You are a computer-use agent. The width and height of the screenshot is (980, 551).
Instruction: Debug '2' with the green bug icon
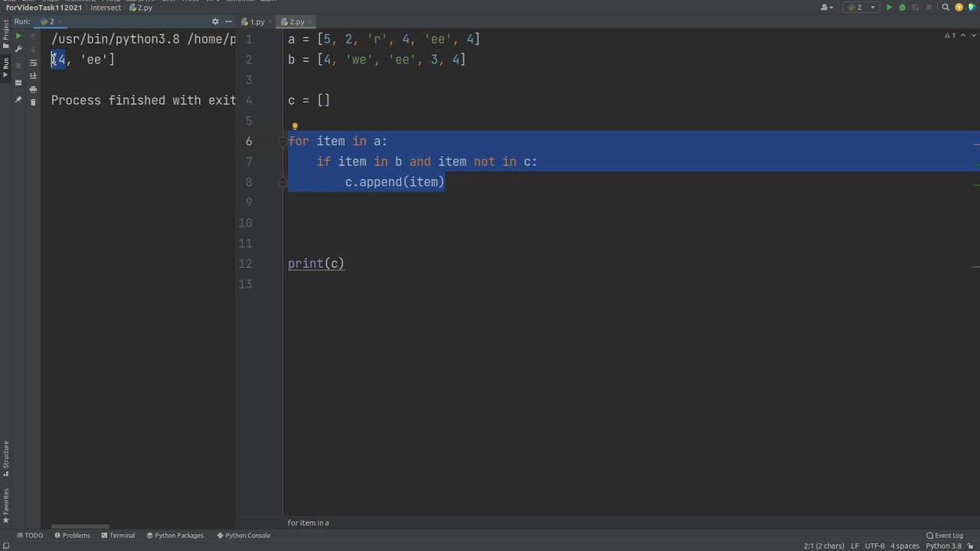pos(902,7)
